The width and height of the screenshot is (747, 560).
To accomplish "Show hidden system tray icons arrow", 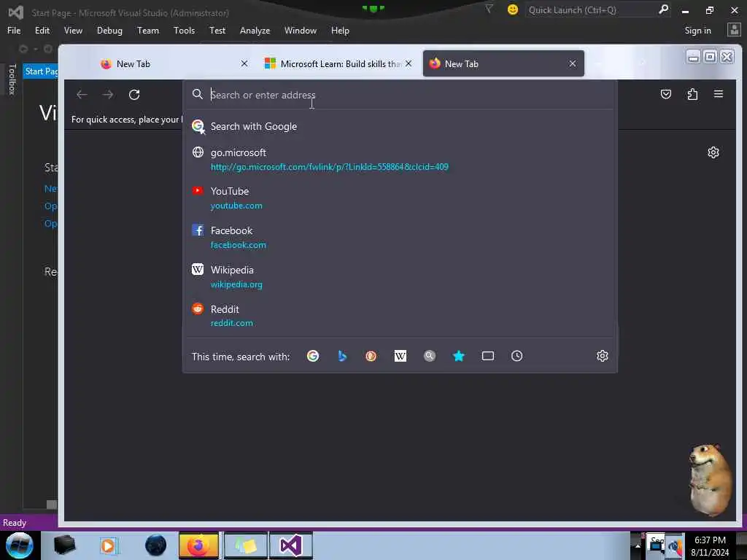I will coord(638,545).
